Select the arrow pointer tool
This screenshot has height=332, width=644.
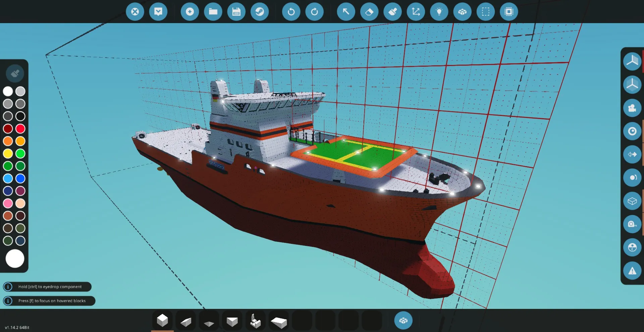[x=346, y=12]
